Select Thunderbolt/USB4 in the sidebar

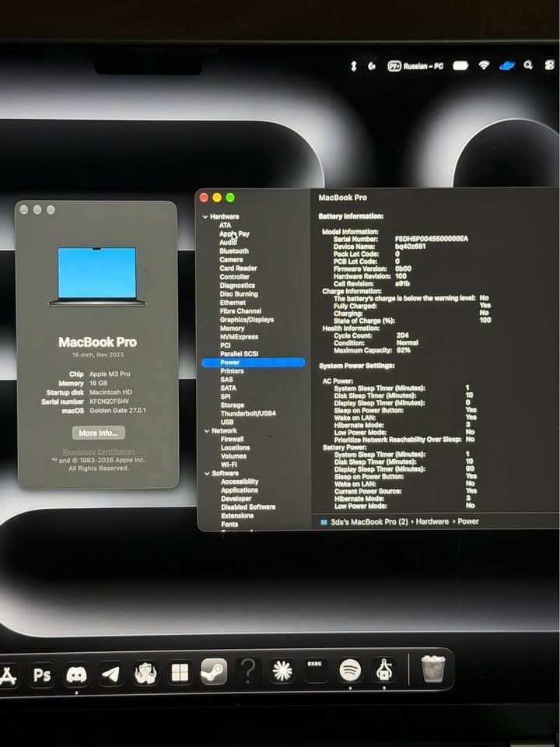point(248,413)
